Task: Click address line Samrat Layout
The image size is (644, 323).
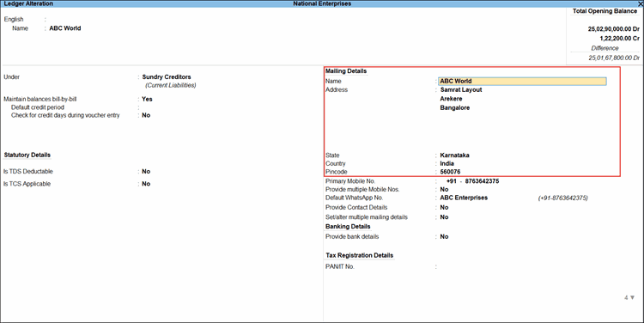Action: point(461,90)
